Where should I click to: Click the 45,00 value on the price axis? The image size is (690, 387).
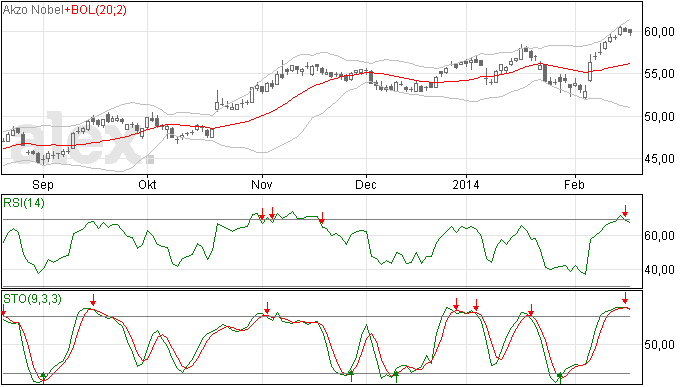pyautogui.click(x=659, y=159)
